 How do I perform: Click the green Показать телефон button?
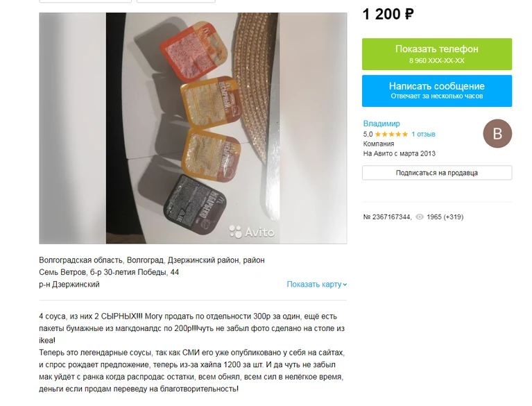pos(437,54)
